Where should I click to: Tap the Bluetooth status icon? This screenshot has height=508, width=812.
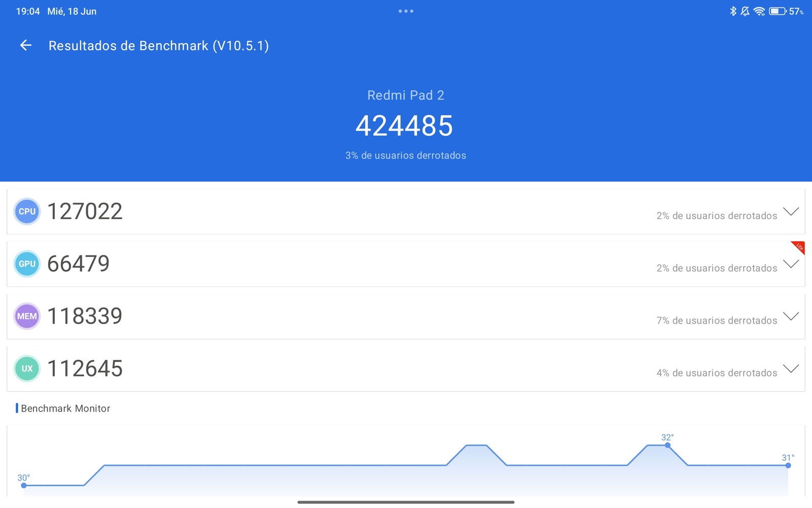click(x=733, y=11)
